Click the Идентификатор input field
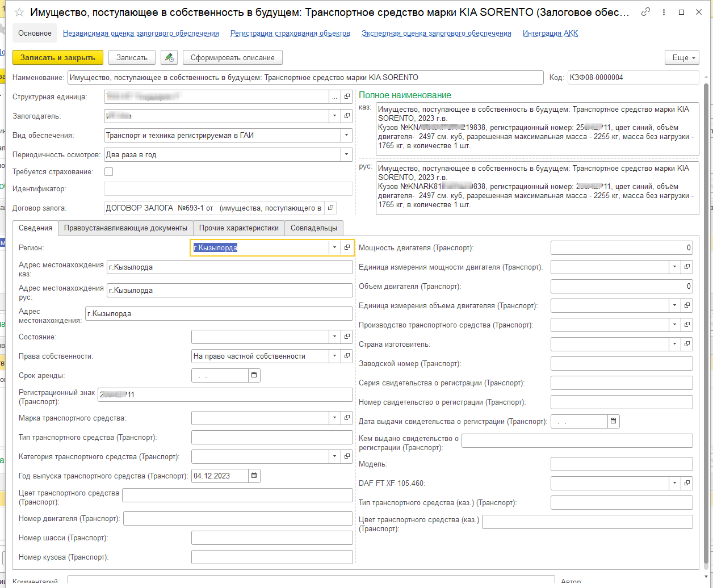 tap(228, 189)
